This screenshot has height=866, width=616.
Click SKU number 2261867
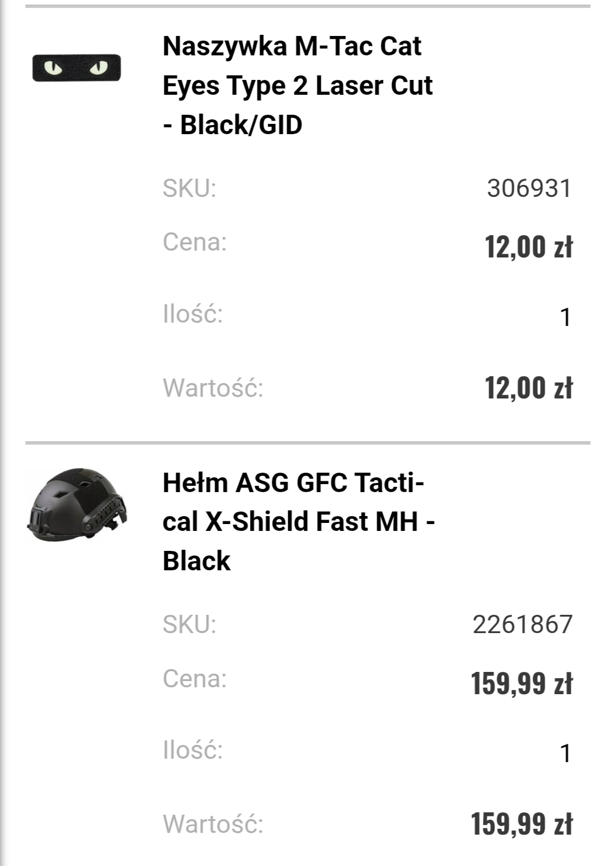click(x=522, y=625)
